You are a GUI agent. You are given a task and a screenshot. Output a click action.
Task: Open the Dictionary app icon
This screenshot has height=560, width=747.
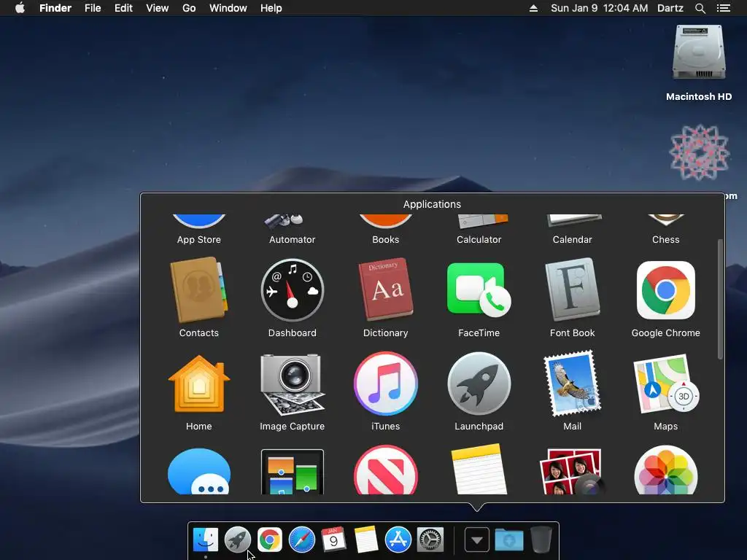[x=385, y=290]
